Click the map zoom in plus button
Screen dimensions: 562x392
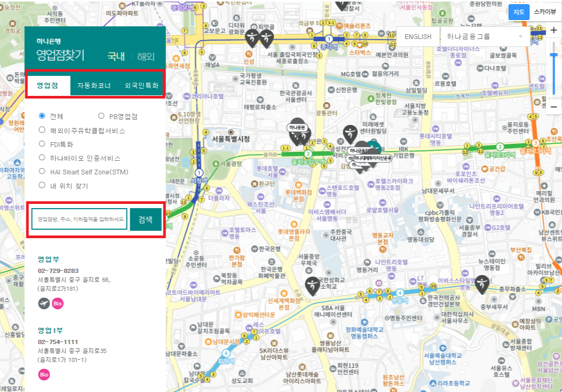[554, 30]
